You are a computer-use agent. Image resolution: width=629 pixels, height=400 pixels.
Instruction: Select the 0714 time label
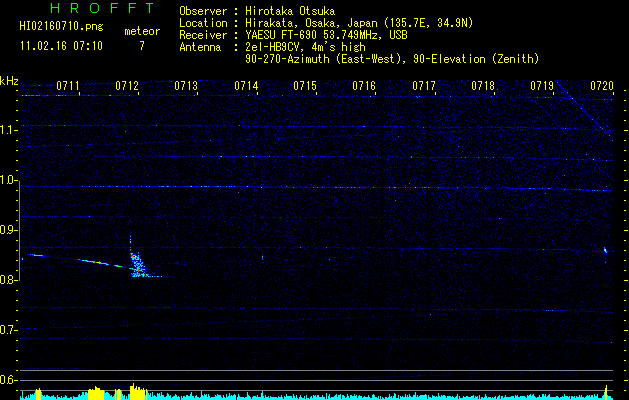click(246, 86)
